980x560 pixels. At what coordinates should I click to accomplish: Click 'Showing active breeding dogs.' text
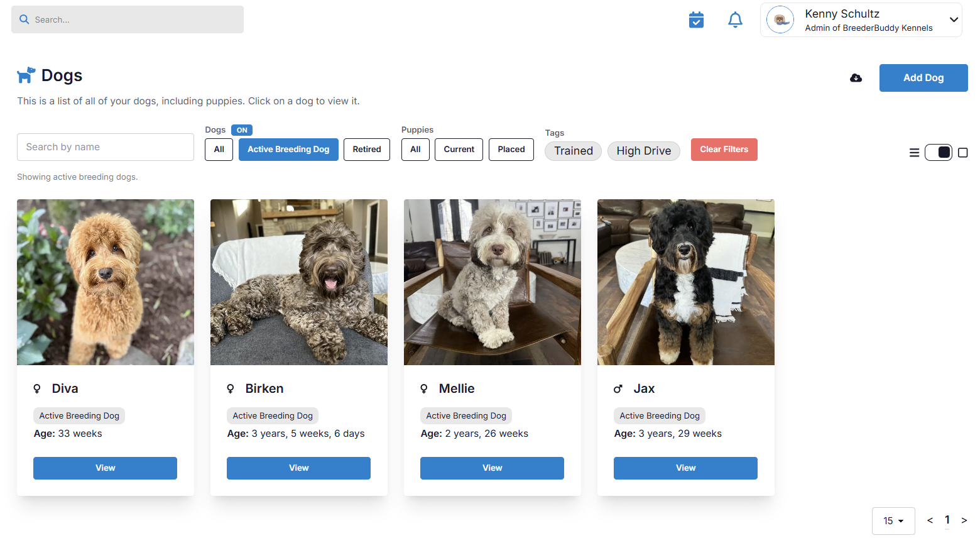77,177
